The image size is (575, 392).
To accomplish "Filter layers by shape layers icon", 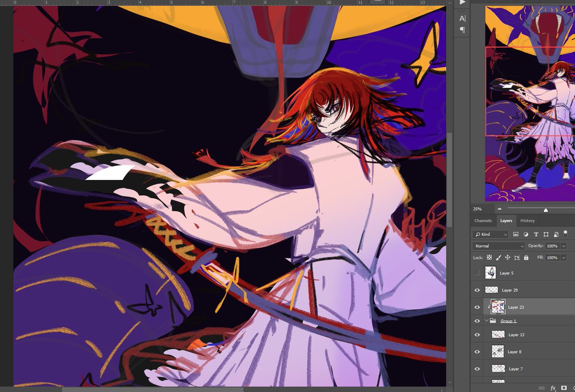I will 546,235.
